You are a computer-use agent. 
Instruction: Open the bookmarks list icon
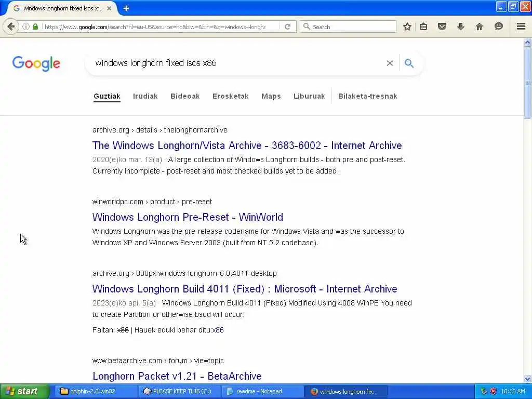point(423,26)
